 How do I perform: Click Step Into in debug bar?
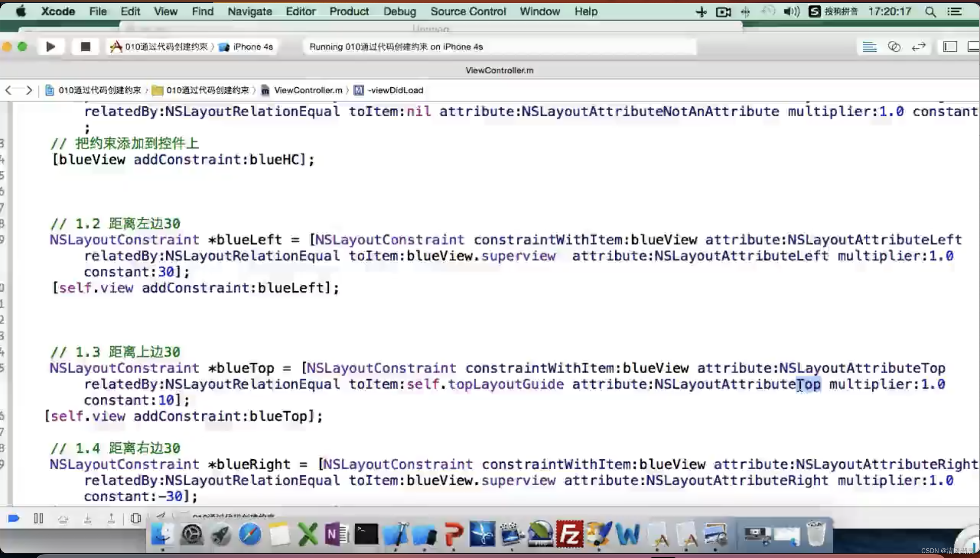coord(87,519)
